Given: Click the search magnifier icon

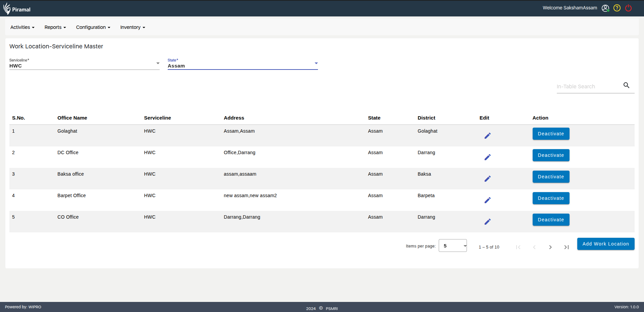Looking at the screenshot, I should (x=626, y=85).
